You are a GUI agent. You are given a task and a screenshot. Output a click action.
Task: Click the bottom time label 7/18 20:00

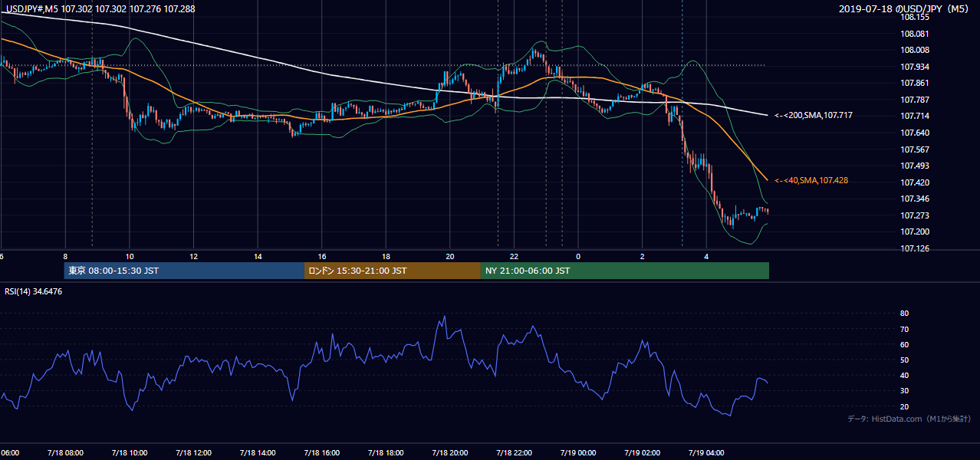coord(450,452)
